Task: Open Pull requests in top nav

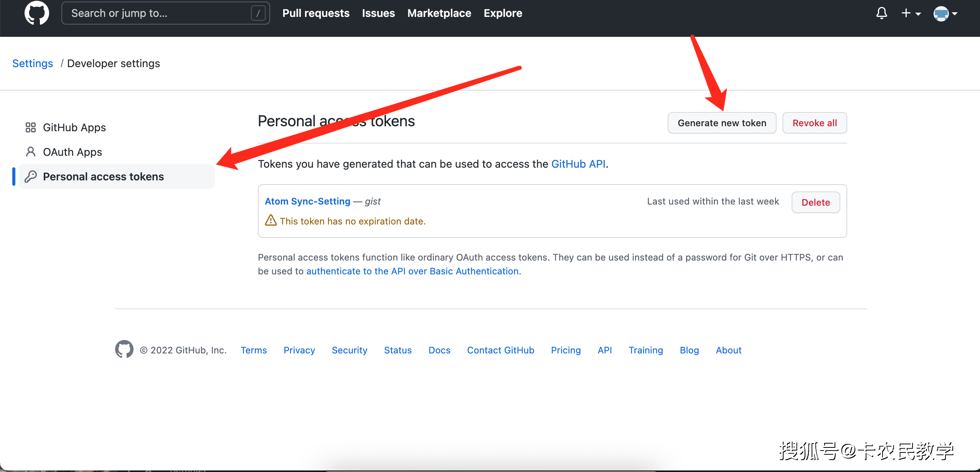Action: (x=316, y=13)
